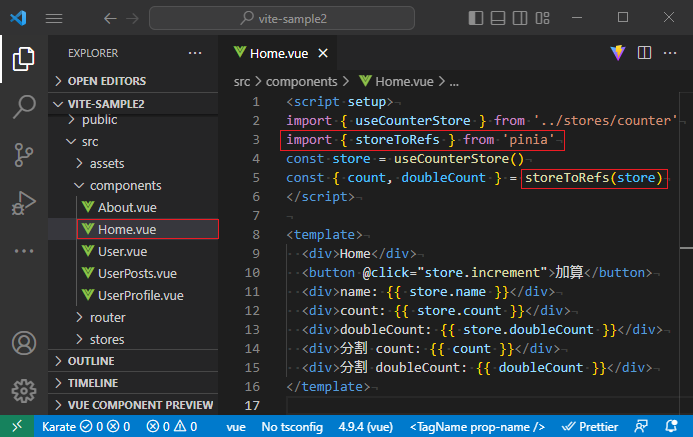Click the Home.vue breadcrumb segment
This screenshot has height=437, width=693.
pos(396,82)
